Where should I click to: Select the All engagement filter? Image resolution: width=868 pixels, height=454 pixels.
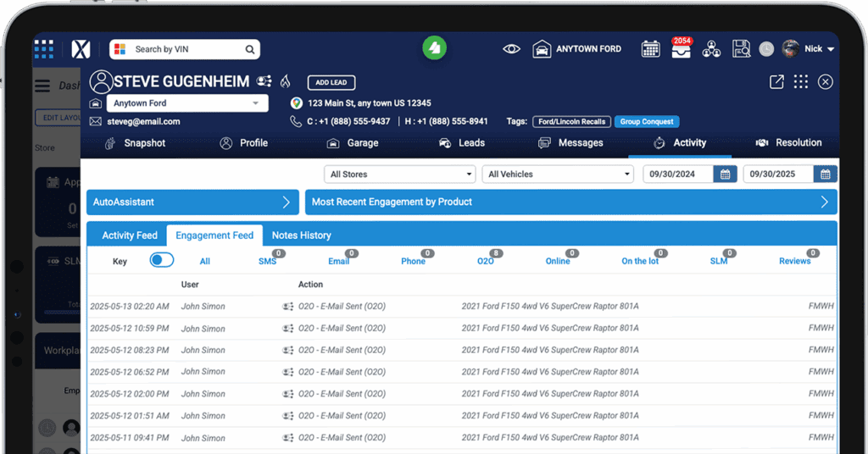205,262
